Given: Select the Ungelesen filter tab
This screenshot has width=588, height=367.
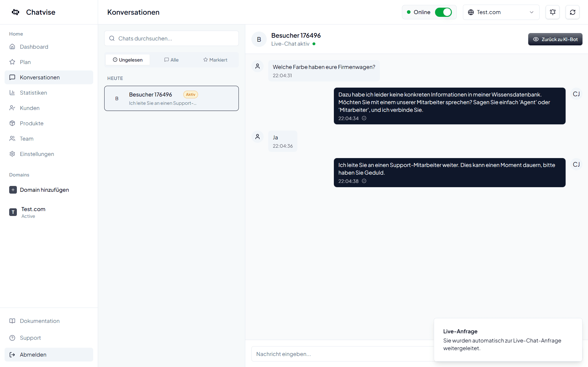Looking at the screenshot, I should pos(128,60).
